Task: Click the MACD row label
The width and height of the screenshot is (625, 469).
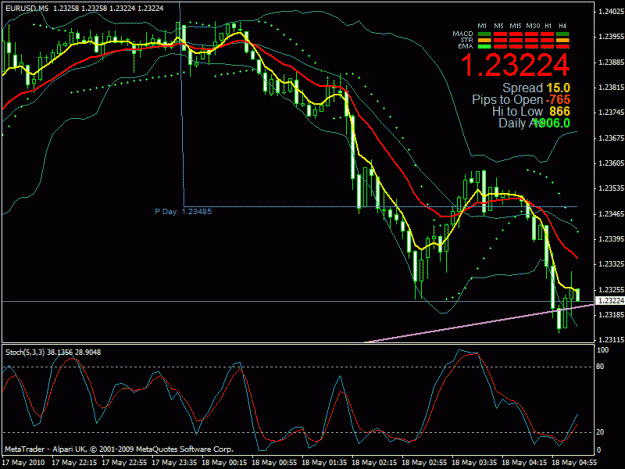Action: (x=463, y=34)
